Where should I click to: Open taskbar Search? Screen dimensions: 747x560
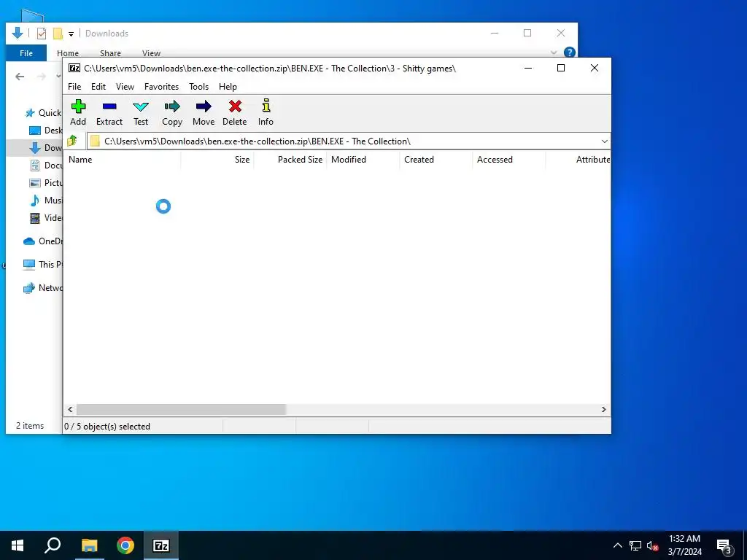[x=53, y=545]
